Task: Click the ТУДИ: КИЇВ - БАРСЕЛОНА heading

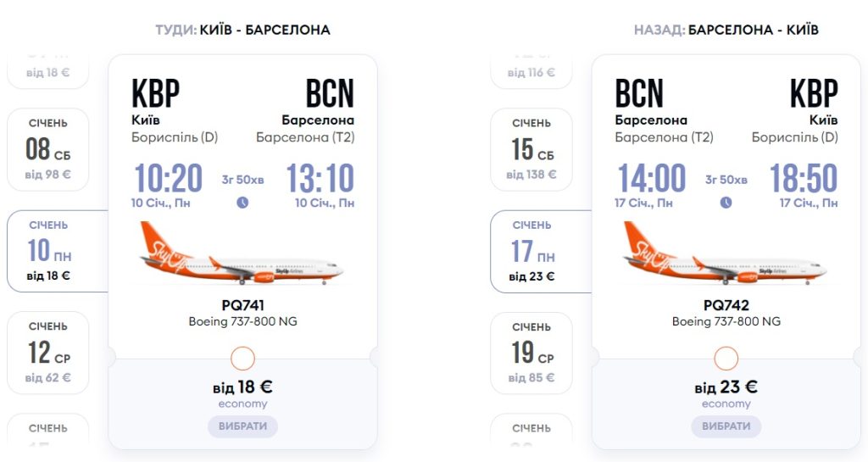Action: [242, 31]
